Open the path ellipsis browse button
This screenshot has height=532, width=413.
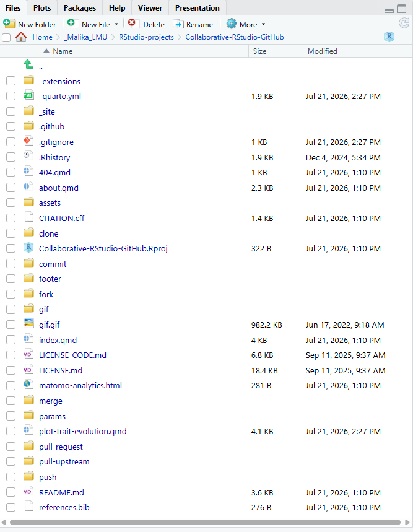click(407, 37)
